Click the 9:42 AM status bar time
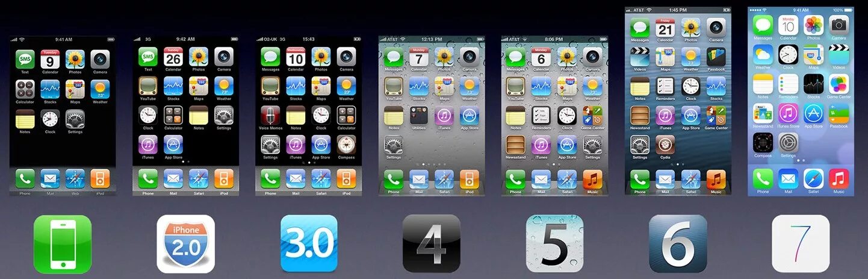 pos(185,39)
